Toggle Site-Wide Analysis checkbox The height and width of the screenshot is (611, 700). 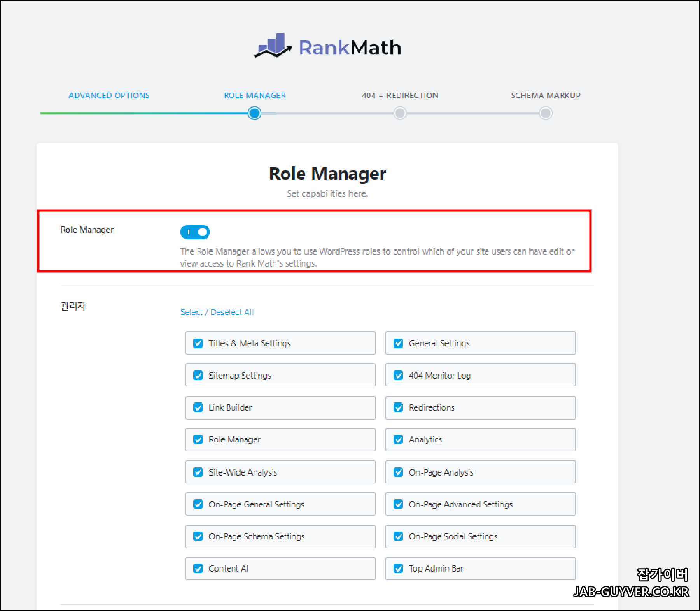198,472
